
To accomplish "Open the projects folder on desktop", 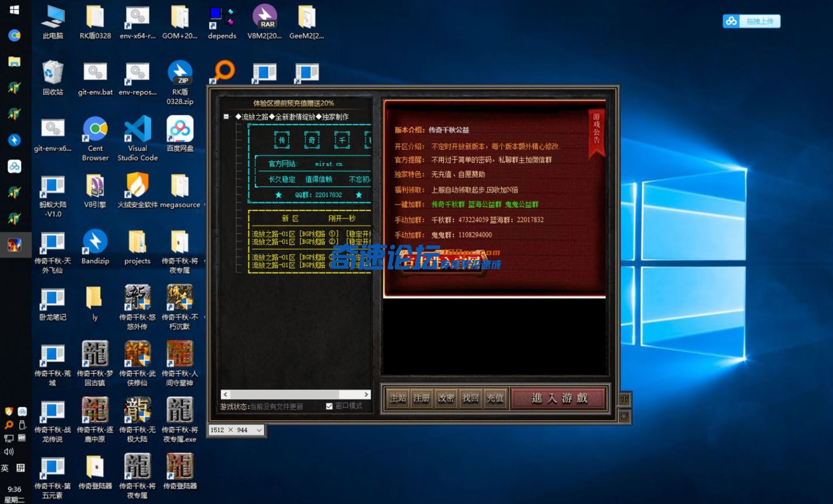I will 138,247.
